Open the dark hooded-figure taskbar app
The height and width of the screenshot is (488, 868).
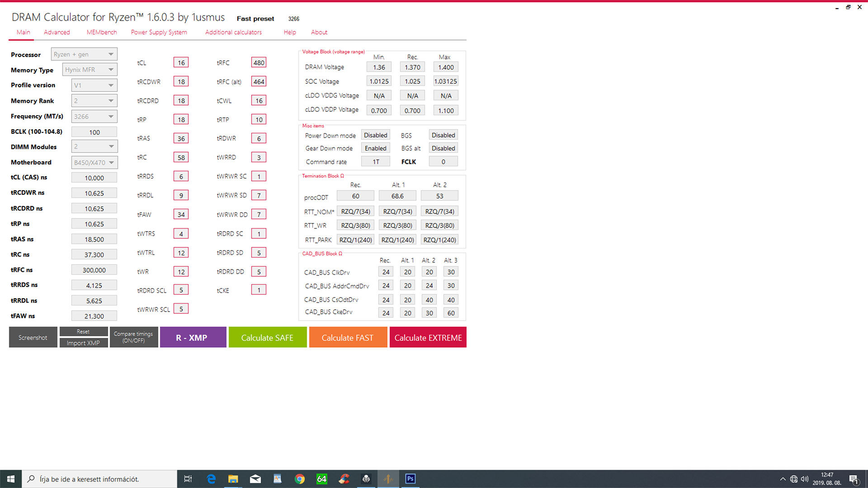[366, 479]
